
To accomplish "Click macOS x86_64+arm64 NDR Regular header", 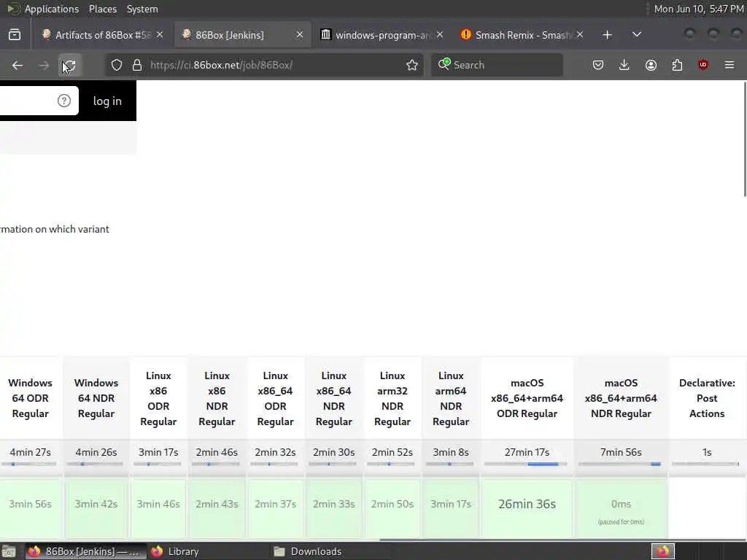I will 621,398.
